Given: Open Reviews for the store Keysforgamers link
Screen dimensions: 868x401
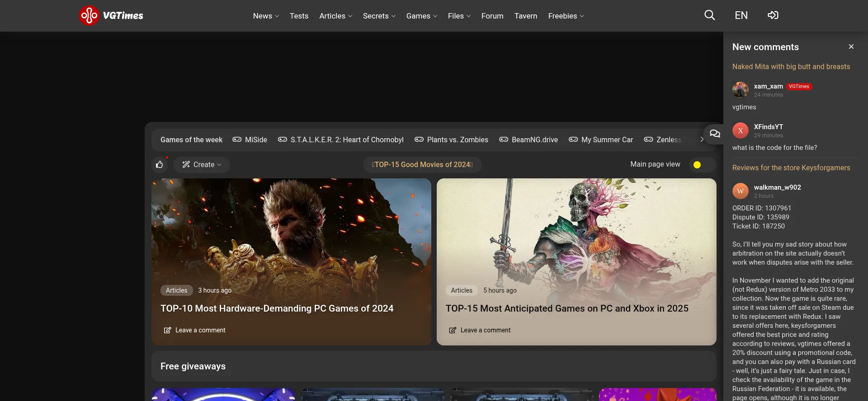Looking at the screenshot, I should point(791,168).
